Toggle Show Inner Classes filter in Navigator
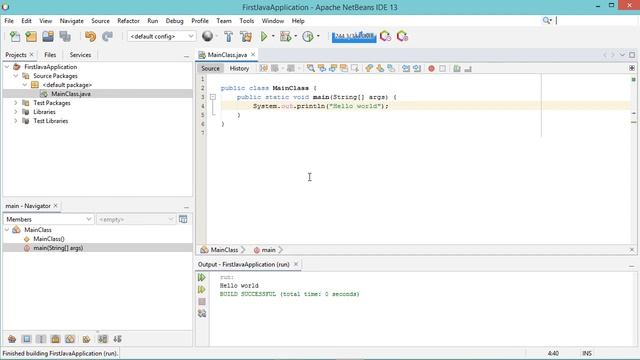The height and width of the screenshot is (360, 640). click(70, 339)
